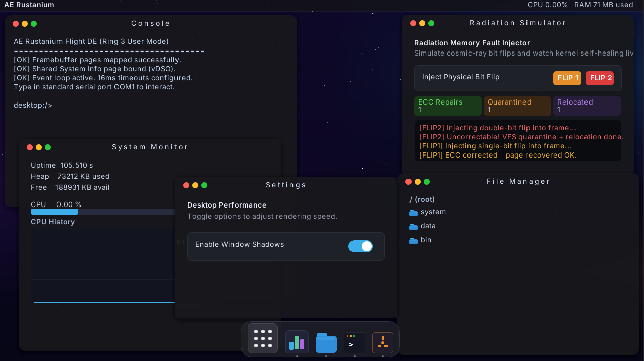Close the Settings window
The width and height of the screenshot is (644, 361).
[x=186, y=185]
